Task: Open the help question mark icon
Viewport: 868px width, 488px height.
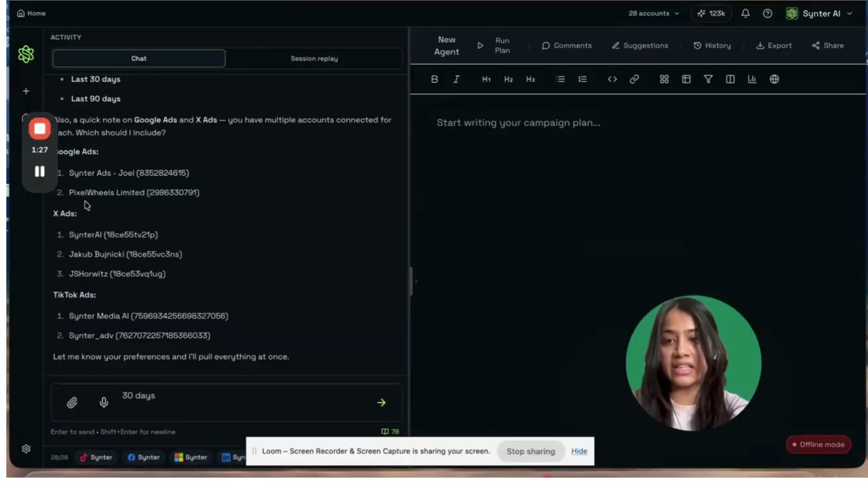Action: coord(768,14)
